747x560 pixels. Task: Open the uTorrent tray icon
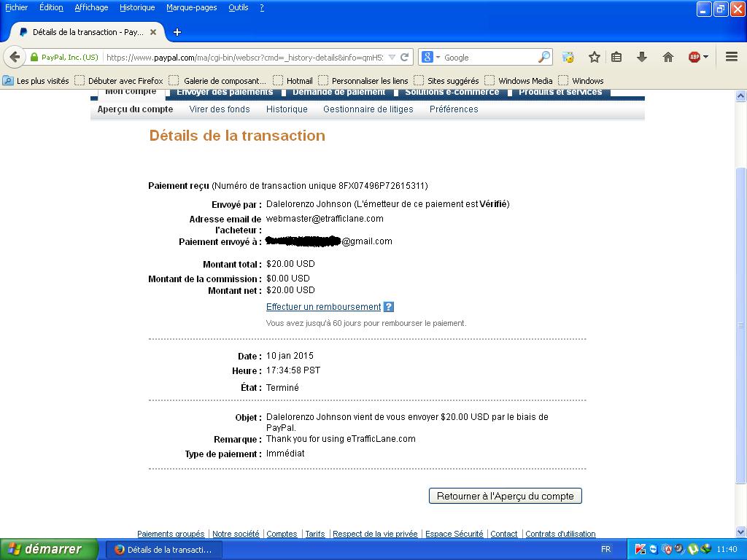(693, 550)
